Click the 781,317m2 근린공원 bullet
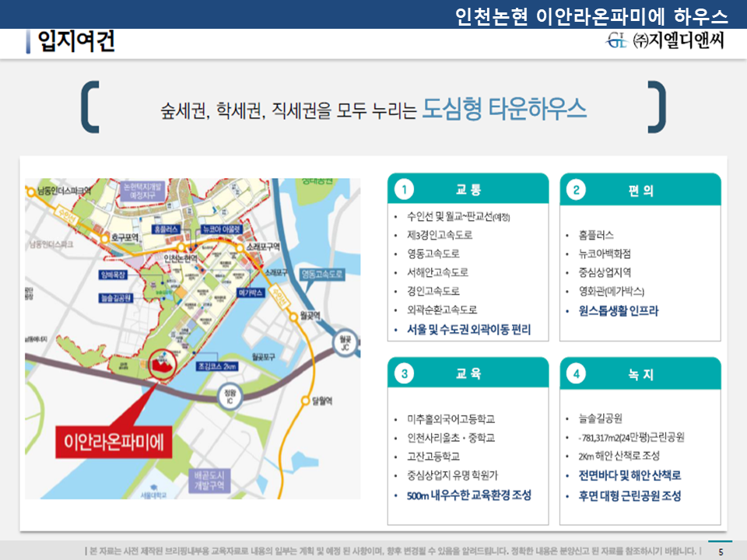The width and height of the screenshot is (747, 560). 631,437
